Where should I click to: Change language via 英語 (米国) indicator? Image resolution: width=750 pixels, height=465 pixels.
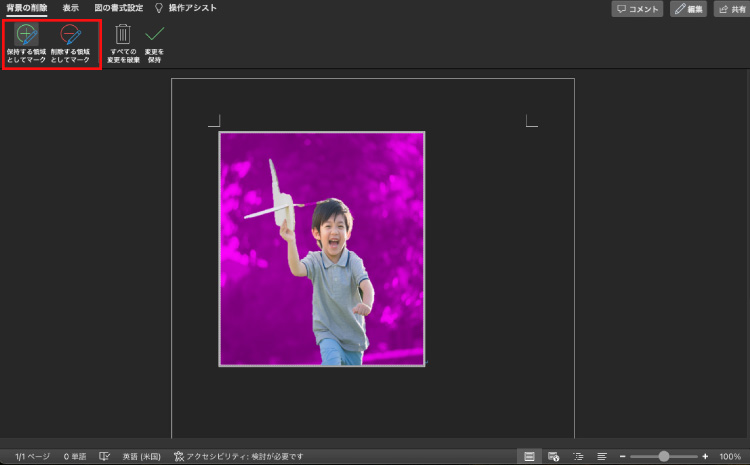pos(143,456)
